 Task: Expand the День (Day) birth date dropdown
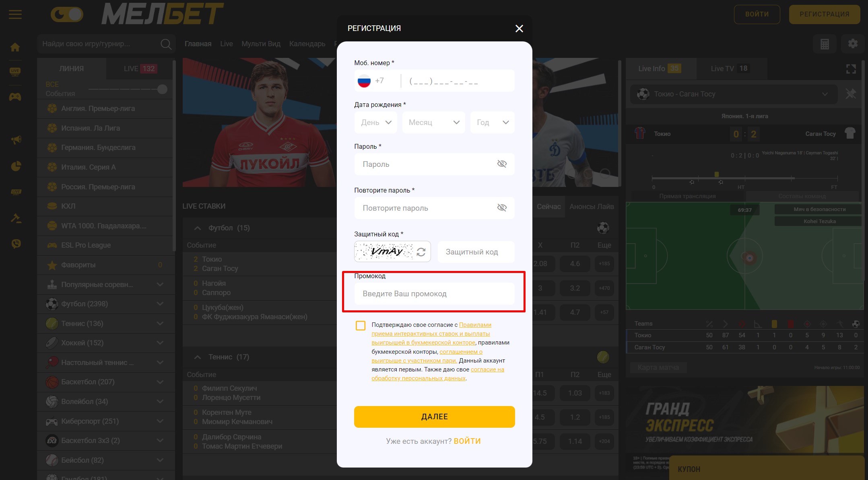click(x=375, y=122)
